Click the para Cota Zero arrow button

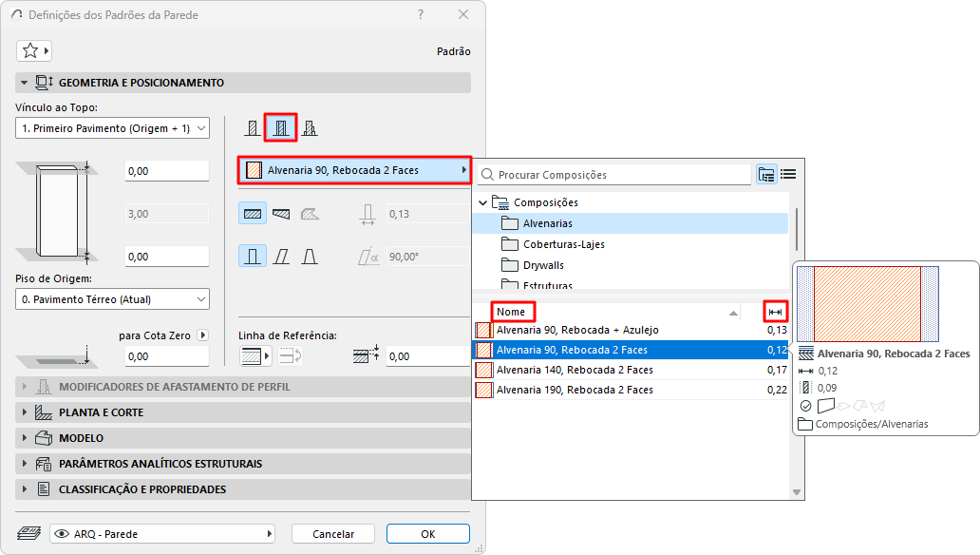point(202,335)
